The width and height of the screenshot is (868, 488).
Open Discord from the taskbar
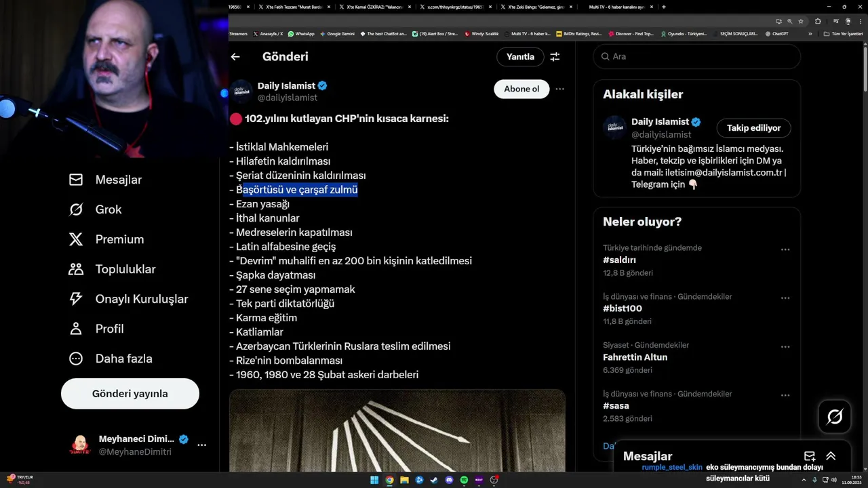coord(449,480)
